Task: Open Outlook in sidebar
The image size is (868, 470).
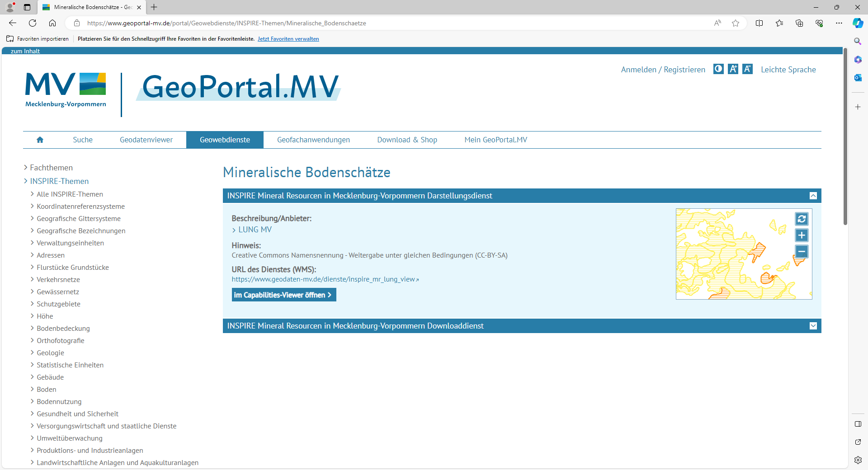Action: point(858,78)
